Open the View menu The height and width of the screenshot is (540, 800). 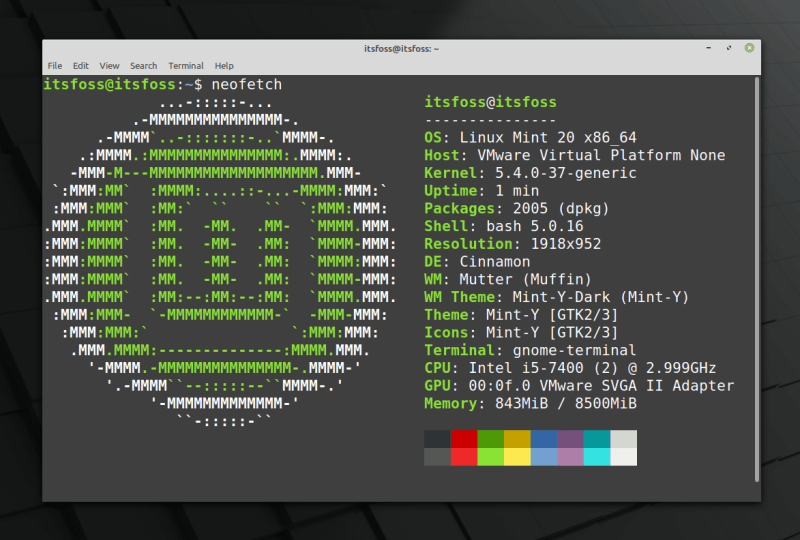109,66
